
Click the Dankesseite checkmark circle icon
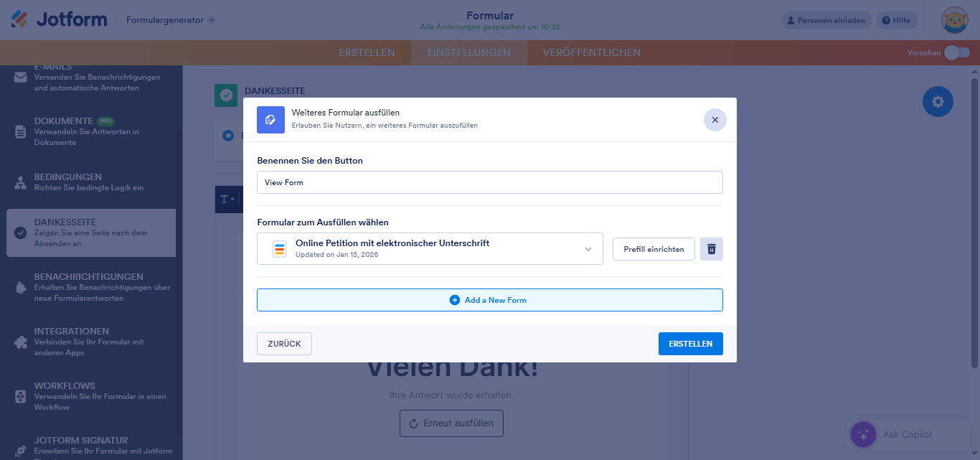point(21,233)
